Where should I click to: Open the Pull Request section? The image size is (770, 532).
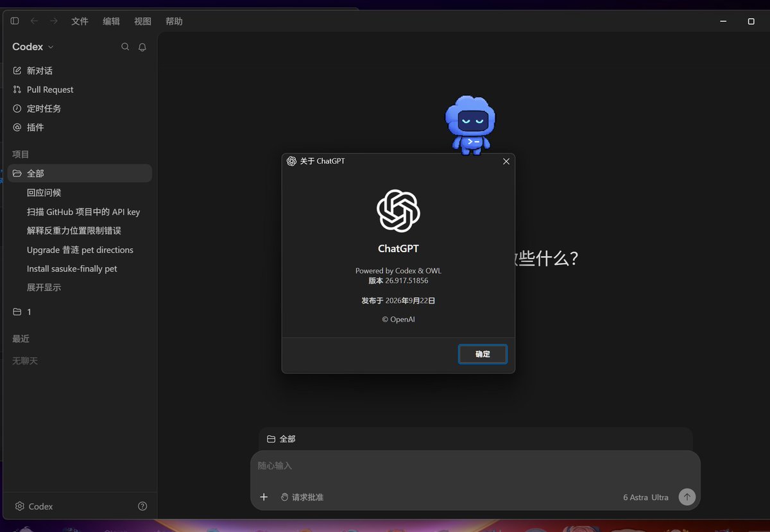[x=80, y=90]
